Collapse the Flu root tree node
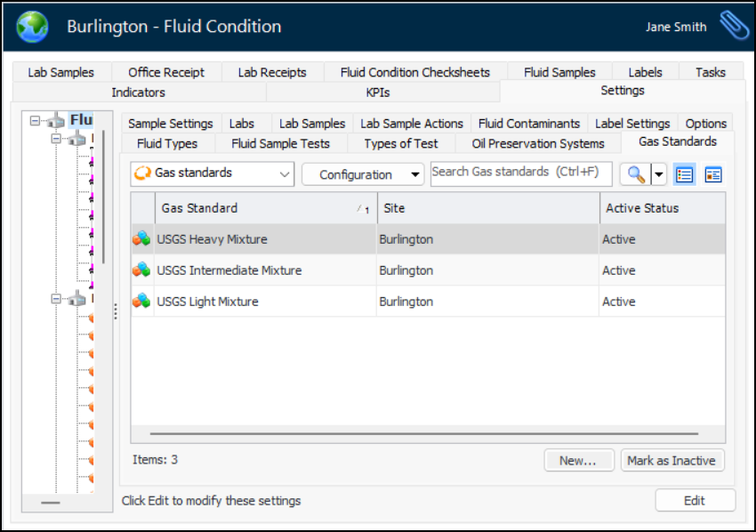Screen dimensions: 756x532 [35, 121]
